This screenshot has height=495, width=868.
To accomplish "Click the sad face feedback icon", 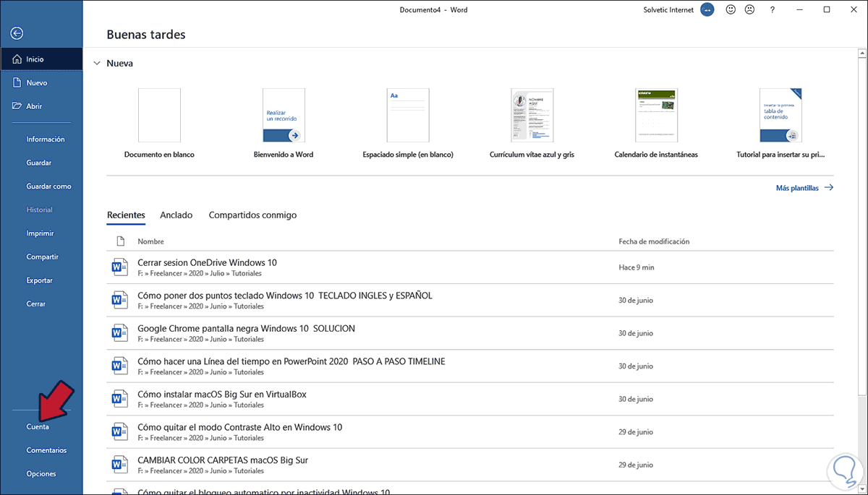I will pos(750,9).
